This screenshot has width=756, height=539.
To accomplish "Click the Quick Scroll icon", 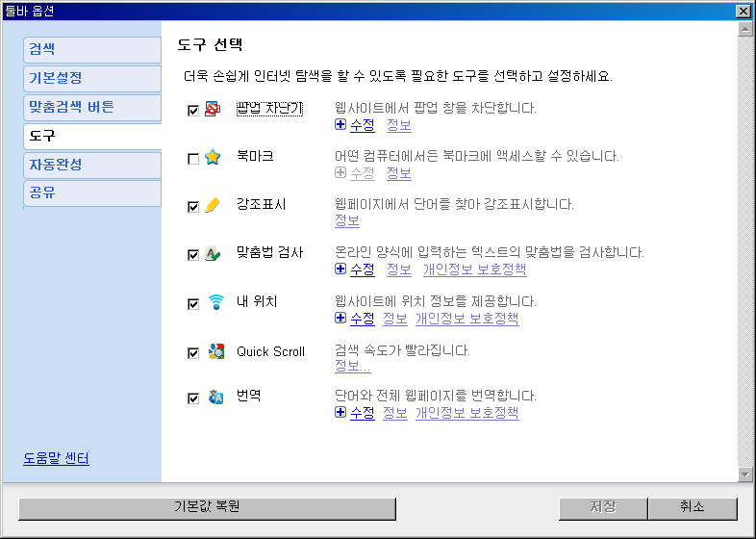I will click(x=216, y=351).
